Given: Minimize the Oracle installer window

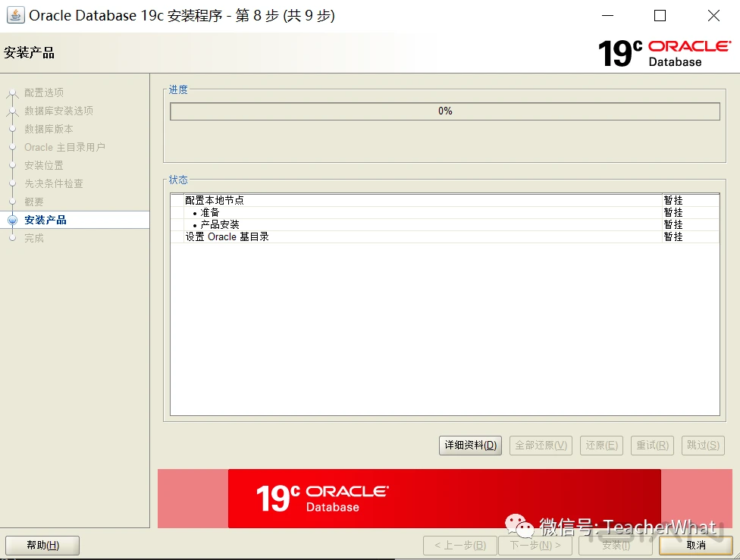Looking at the screenshot, I should point(608,16).
